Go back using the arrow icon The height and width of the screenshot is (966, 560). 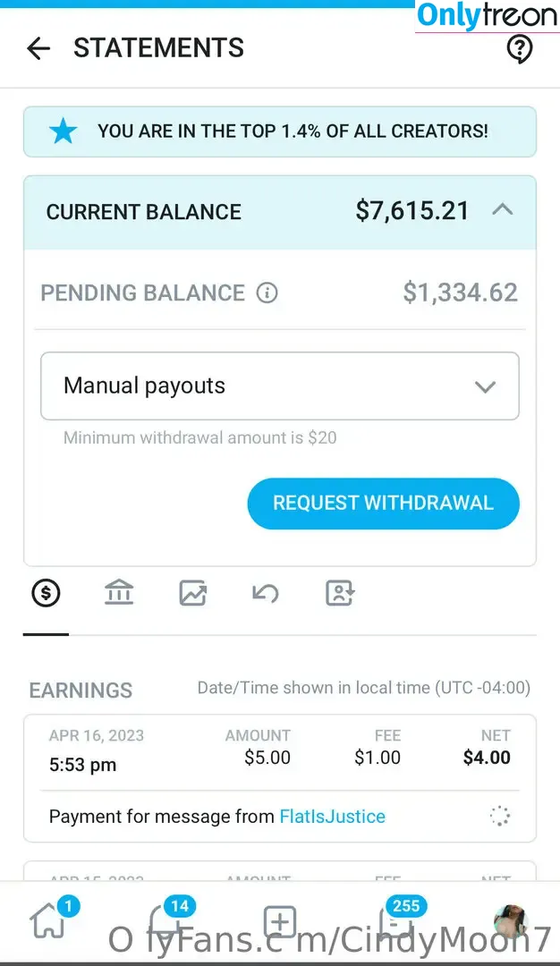tap(38, 48)
